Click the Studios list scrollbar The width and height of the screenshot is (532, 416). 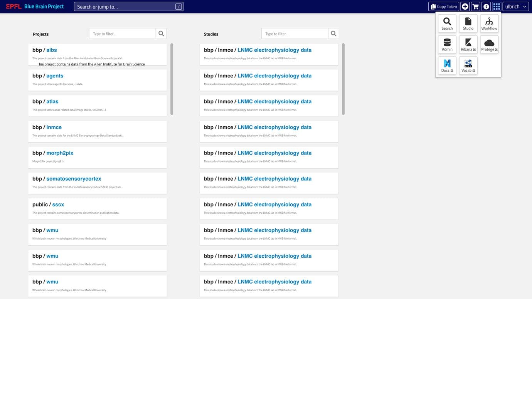[343, 79]
